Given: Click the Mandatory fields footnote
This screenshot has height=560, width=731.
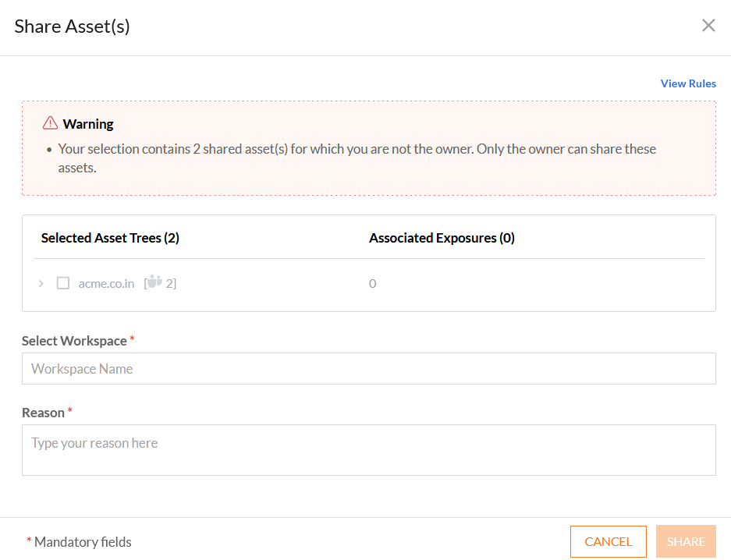Looking at the screenshot, I should point(83,542).
